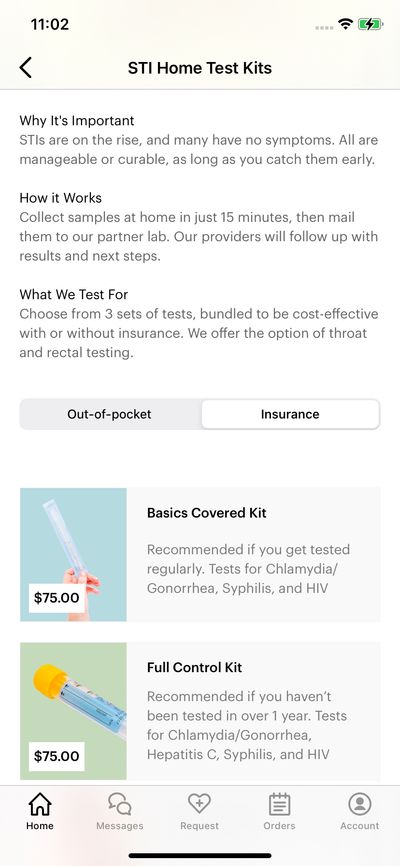400x866 pixels.
Task: Open the Orders calendar icon
Action: [x=280, y=804]
